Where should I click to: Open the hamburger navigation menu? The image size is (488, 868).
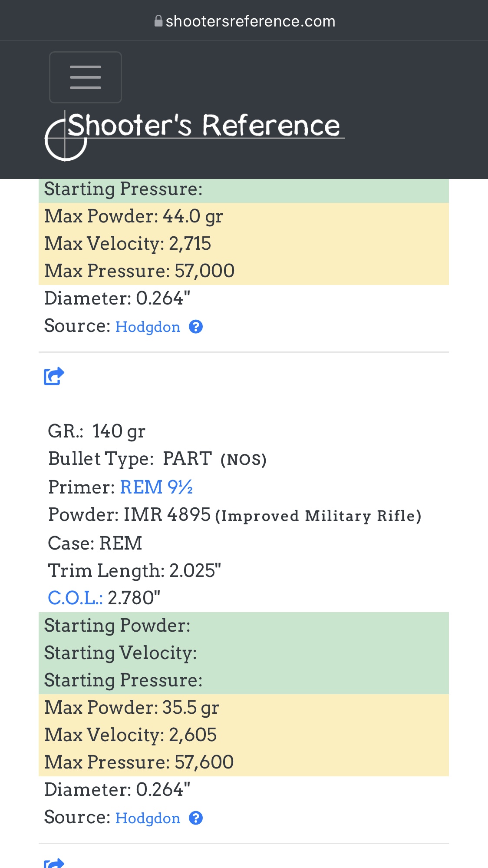click(x=85, y=77)
